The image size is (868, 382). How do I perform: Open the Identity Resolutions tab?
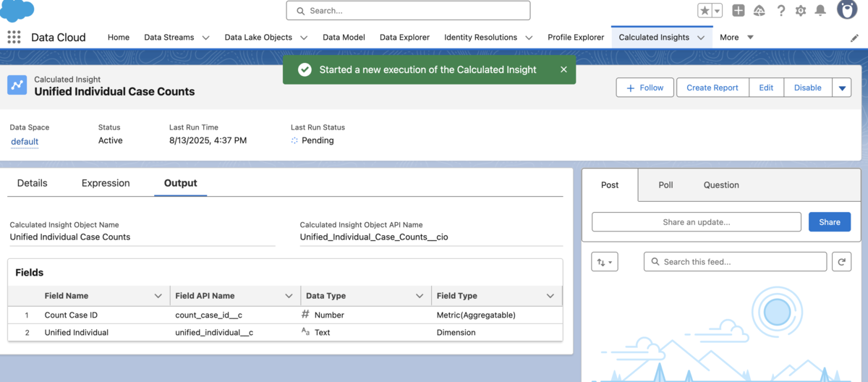pyautogui.click(x=480, y=38)
